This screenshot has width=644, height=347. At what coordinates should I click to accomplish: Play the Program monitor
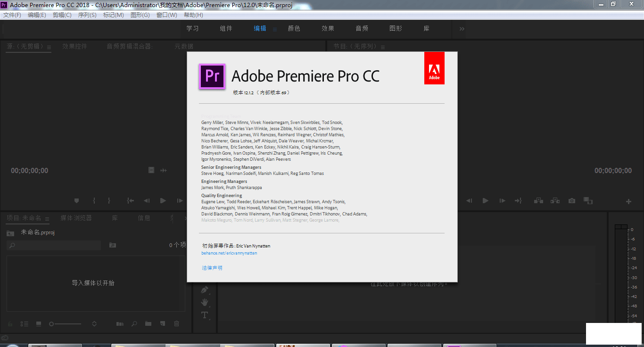[x=486, y=200]
